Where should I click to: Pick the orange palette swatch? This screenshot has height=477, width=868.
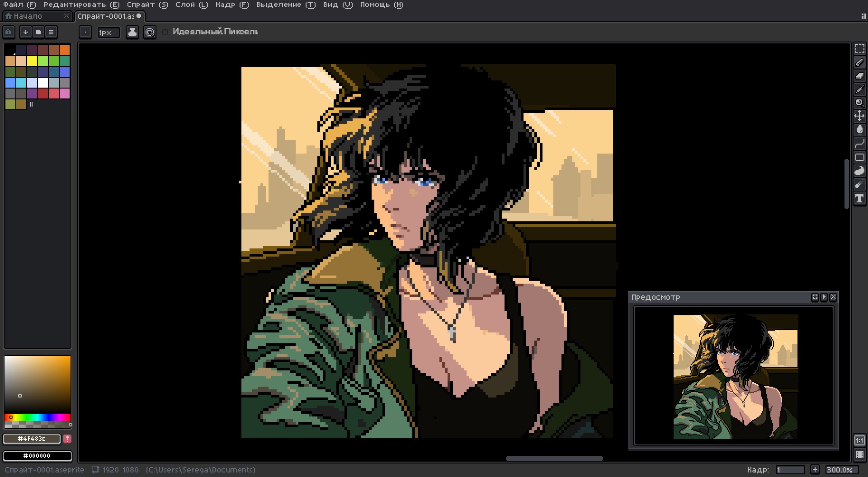click(x=65, y=50)
